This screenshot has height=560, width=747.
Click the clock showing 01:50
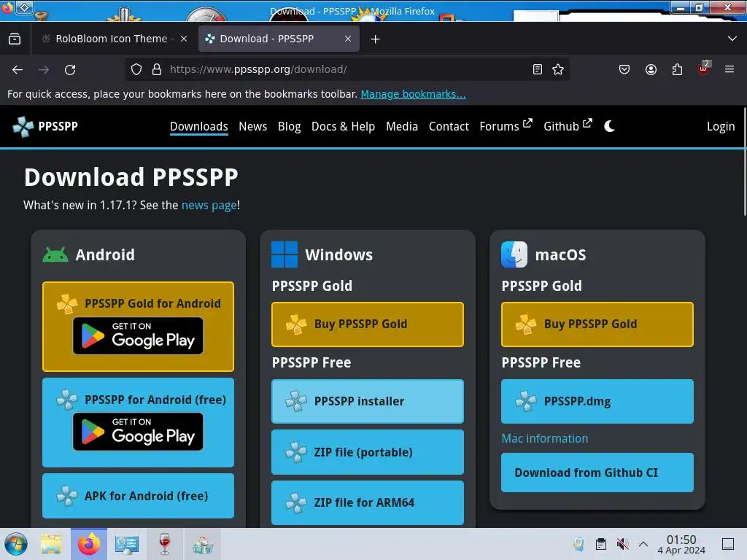[x=681, y=544]
